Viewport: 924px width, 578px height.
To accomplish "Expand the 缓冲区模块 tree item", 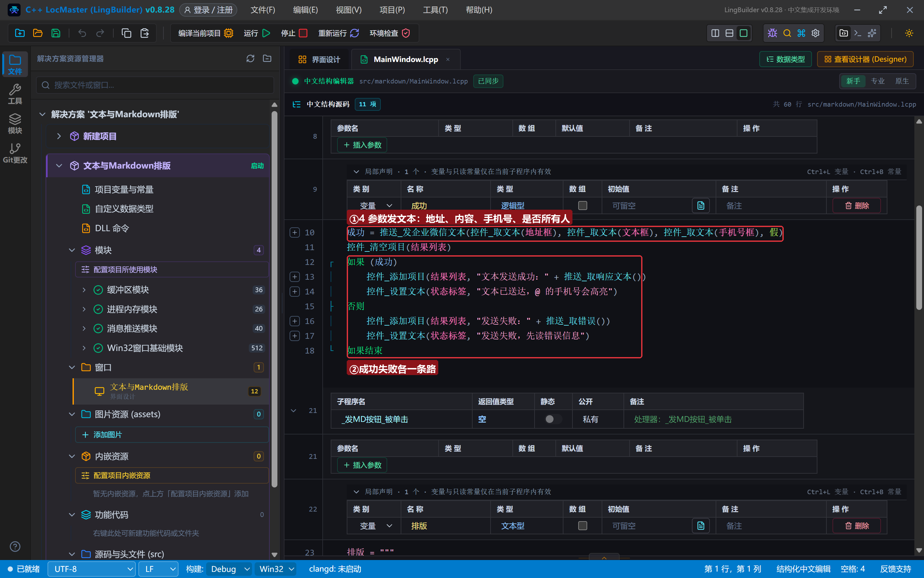I will (x=84, y=290).
